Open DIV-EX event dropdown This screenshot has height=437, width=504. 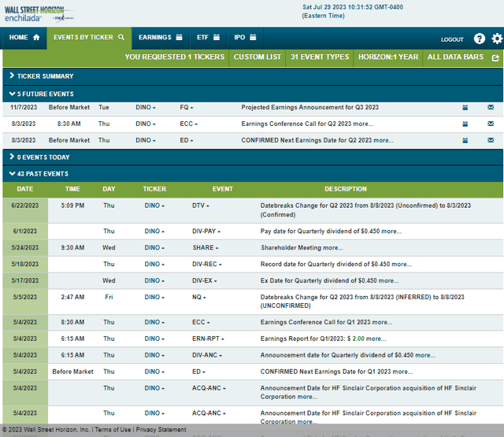pyautogui.click(x=205, y=281)
